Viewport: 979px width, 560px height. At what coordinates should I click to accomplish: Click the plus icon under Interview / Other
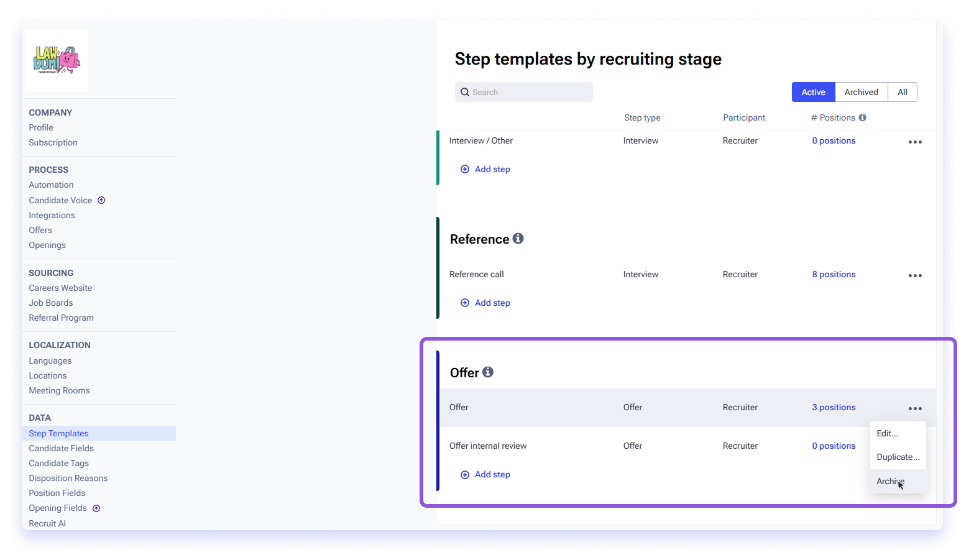pyautogui.click(x=465, y=169)
